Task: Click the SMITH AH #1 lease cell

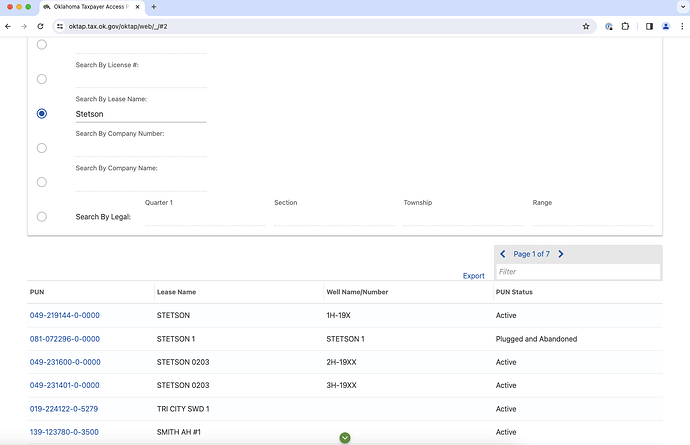Action: tap(179, 432)
